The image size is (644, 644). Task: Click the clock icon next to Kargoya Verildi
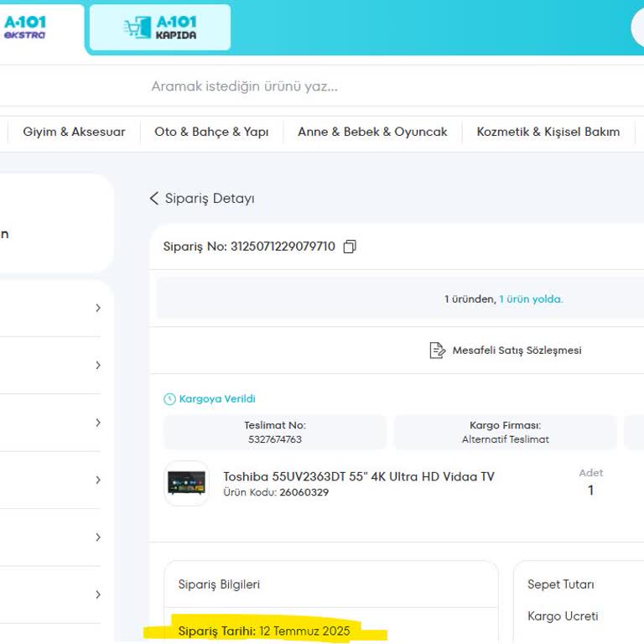coord(169,399)
